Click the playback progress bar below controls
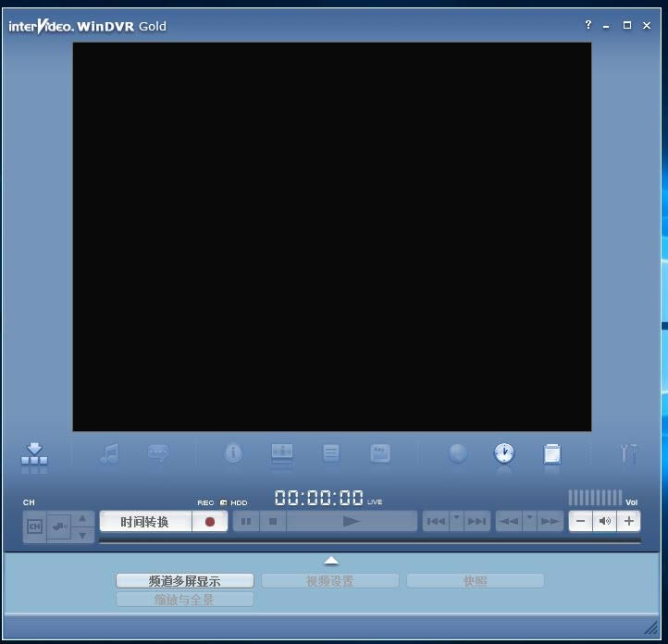 [x=369, y=540]
